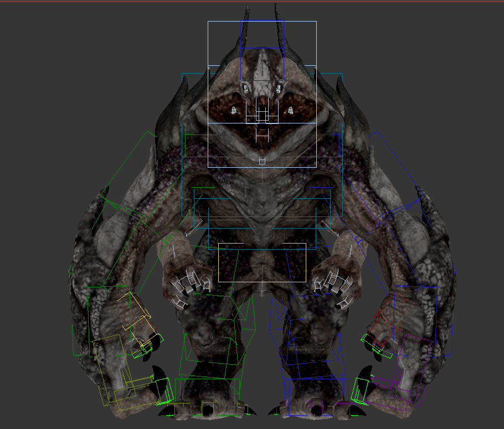This screenshot has height=429, width=504.
Task: Click the red wireframe box on the right wrist
Action: 383,318
